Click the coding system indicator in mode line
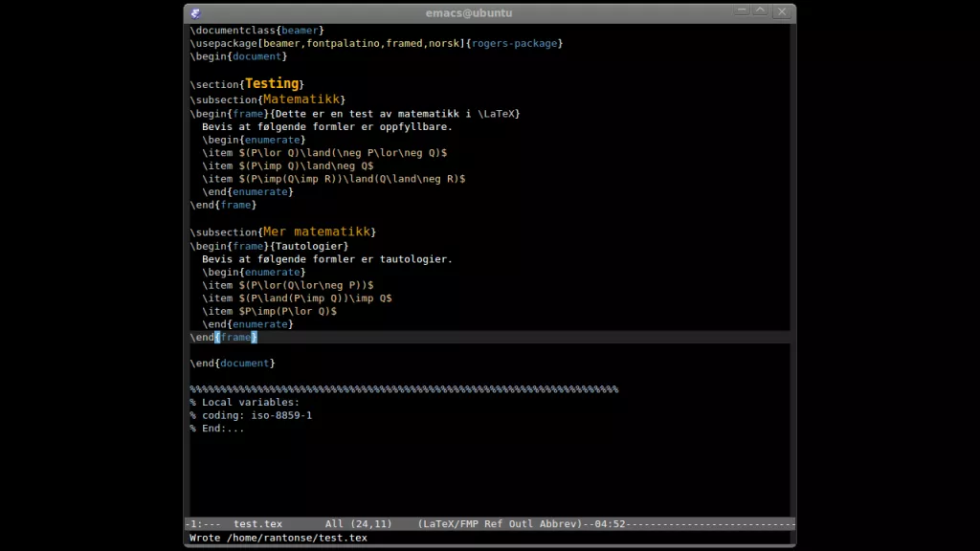This screenshot has width=980, height=551. (x=192, y=523)
